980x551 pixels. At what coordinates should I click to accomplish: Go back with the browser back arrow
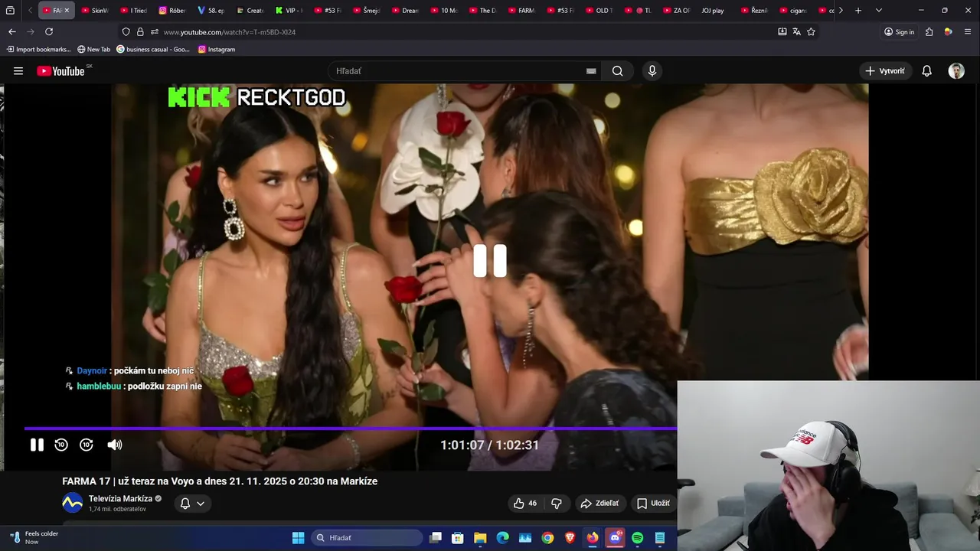[x=12, y=32]
